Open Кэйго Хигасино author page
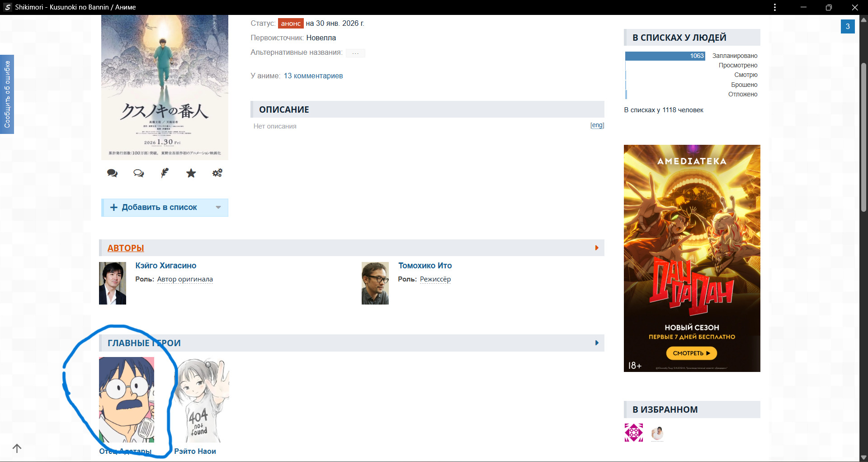Image resolution: width=868 pixels, height=462 pixels. [165, 266]
